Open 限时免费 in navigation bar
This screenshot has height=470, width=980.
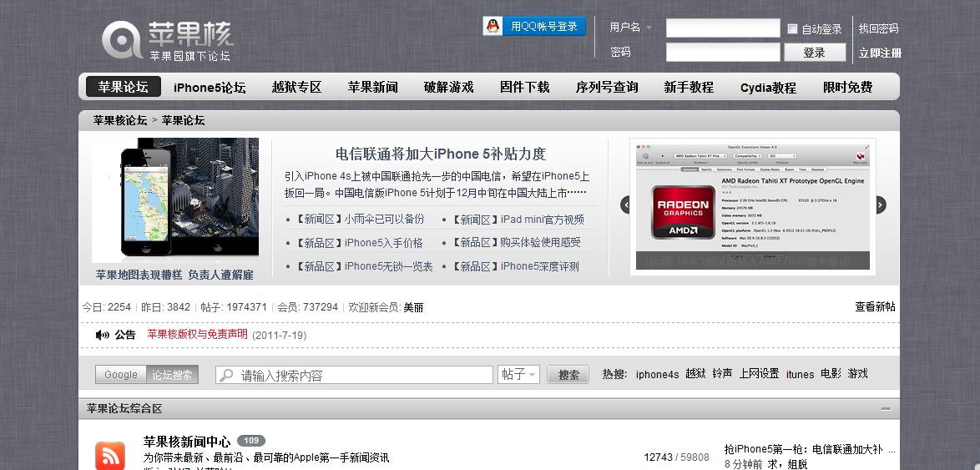848,88
